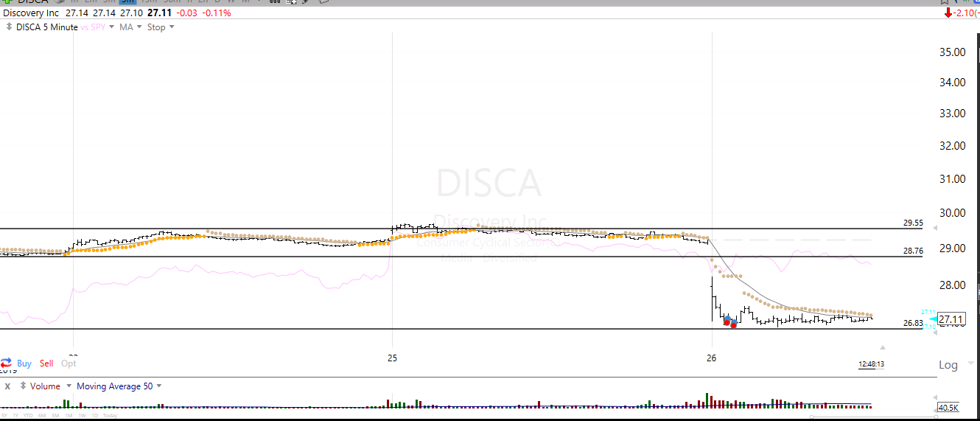Select the horizontal line labeled 26.83
This screenshot has height=421, width=980.
click(x=461, y=329)
